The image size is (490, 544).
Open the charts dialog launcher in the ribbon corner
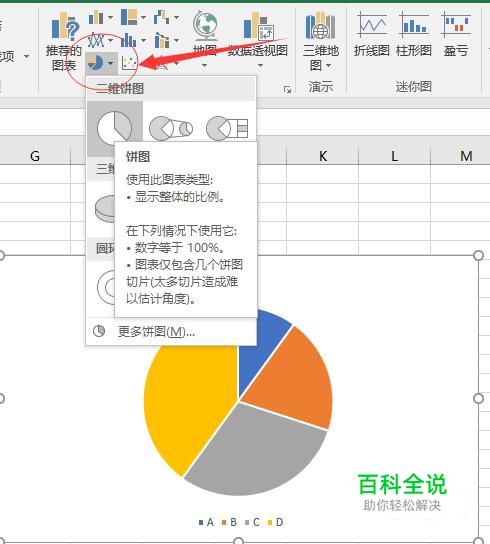(x=287, y=90)
